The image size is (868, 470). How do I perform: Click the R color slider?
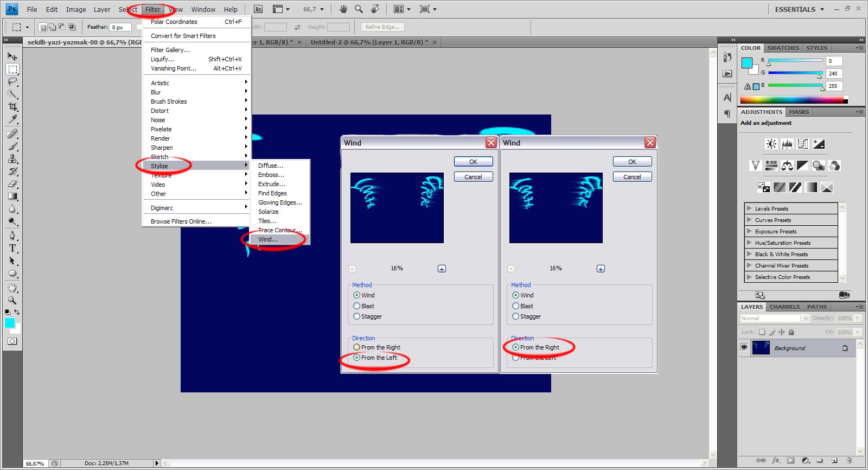(x=795, y=61)
